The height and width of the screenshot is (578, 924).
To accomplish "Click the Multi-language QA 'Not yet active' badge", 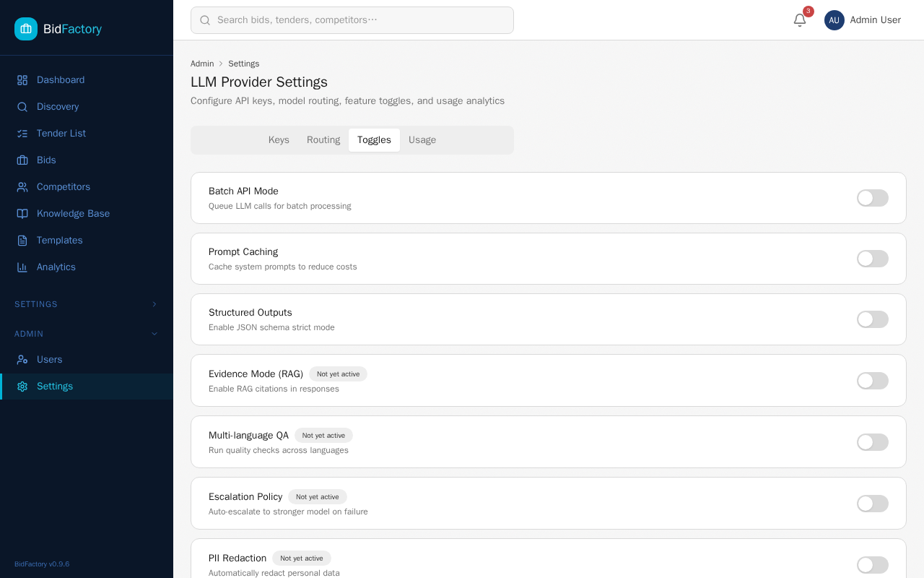I will pos(323,436).
